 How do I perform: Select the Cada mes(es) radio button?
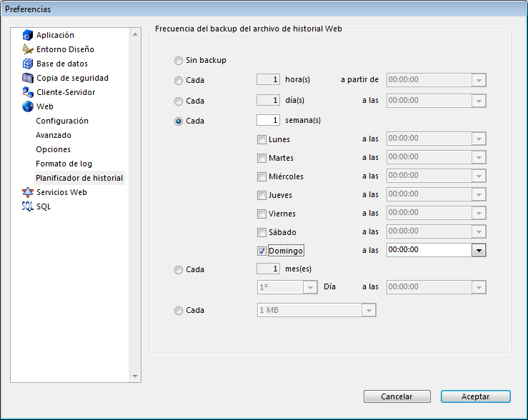179,270
